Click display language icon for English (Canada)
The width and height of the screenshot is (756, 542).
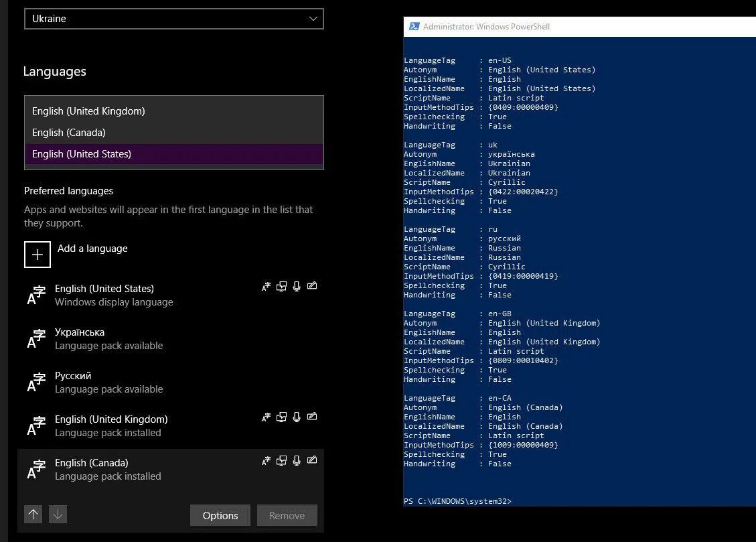point(266,460)
